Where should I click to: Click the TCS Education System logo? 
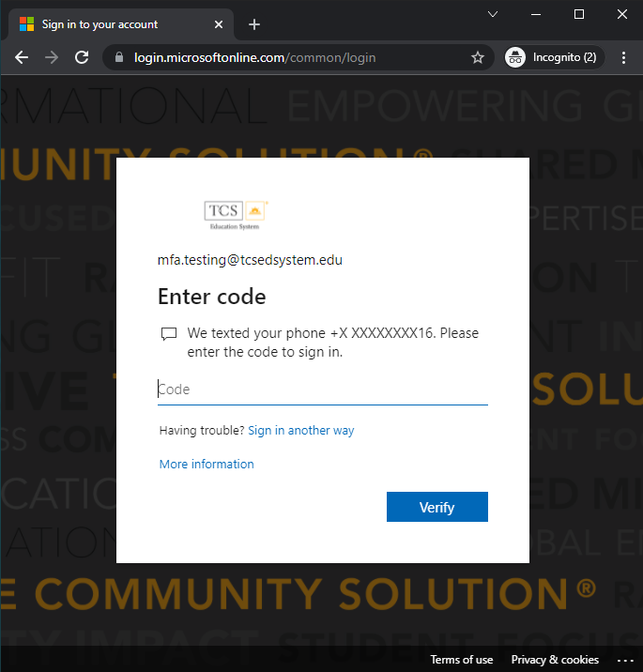pos(237,216)
